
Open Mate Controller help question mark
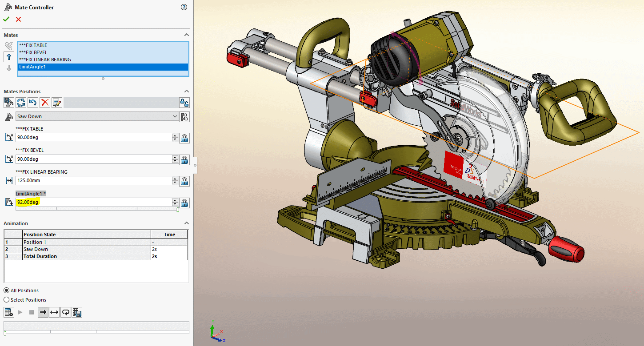pyautogui.click(x=184, y=7)
